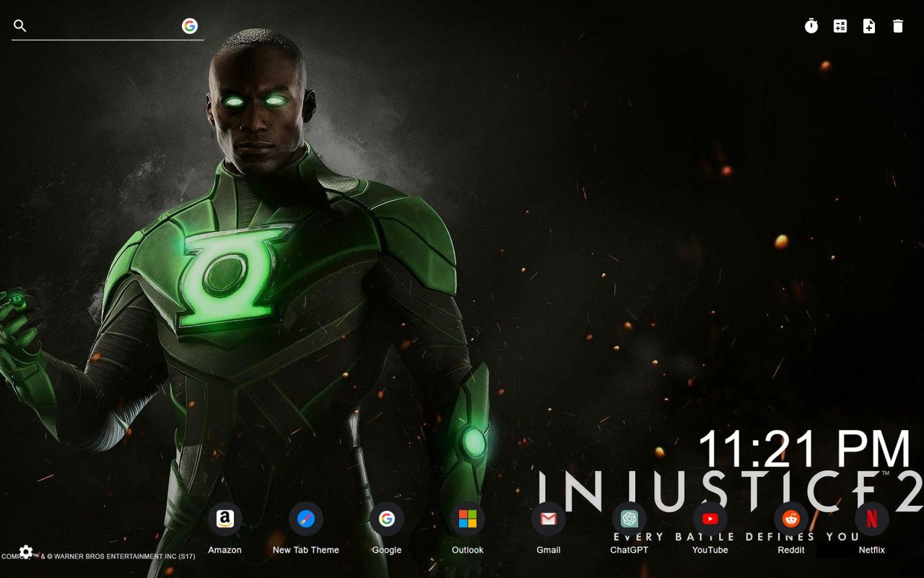Open the Amazon shortcut icon
This screenshot has height=578, width=924.
[225, 519]
